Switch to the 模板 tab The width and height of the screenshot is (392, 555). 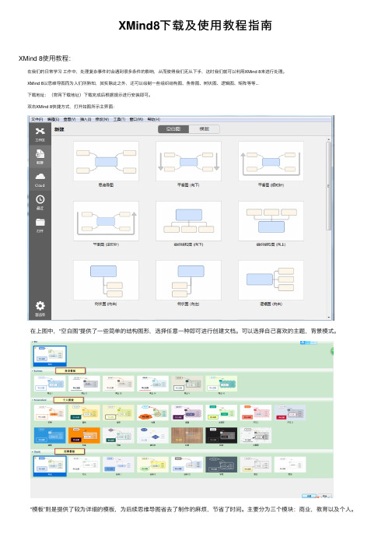204,129
